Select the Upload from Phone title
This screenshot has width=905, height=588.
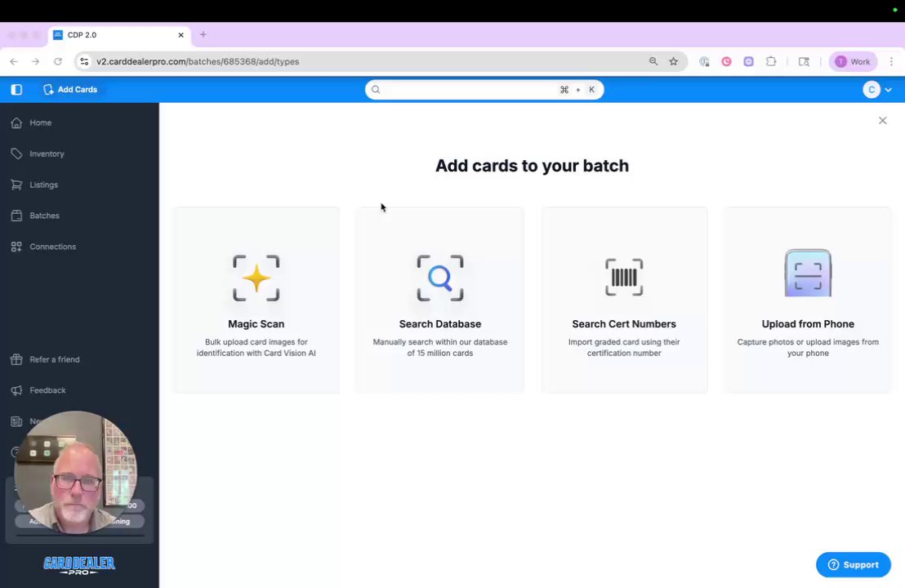[x=808, y=324]
